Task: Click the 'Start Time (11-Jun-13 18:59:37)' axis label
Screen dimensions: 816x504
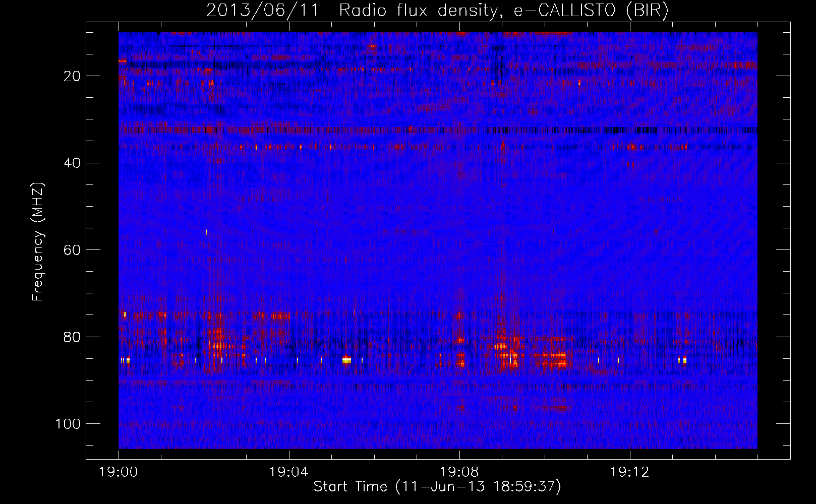Action: coord(437,487)
